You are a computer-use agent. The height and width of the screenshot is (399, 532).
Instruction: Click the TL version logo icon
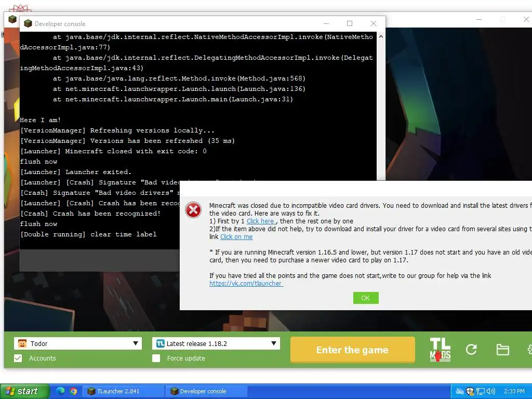tap(160, 343)
